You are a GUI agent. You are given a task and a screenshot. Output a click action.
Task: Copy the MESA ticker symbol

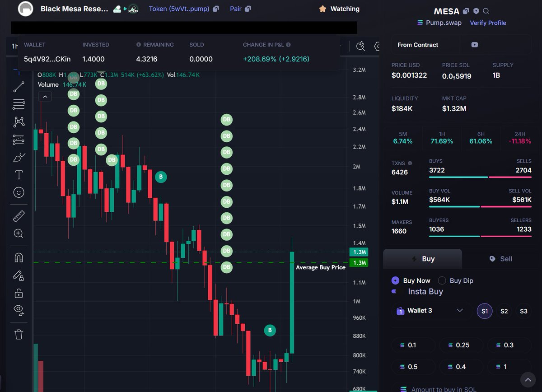click(466, 11)
